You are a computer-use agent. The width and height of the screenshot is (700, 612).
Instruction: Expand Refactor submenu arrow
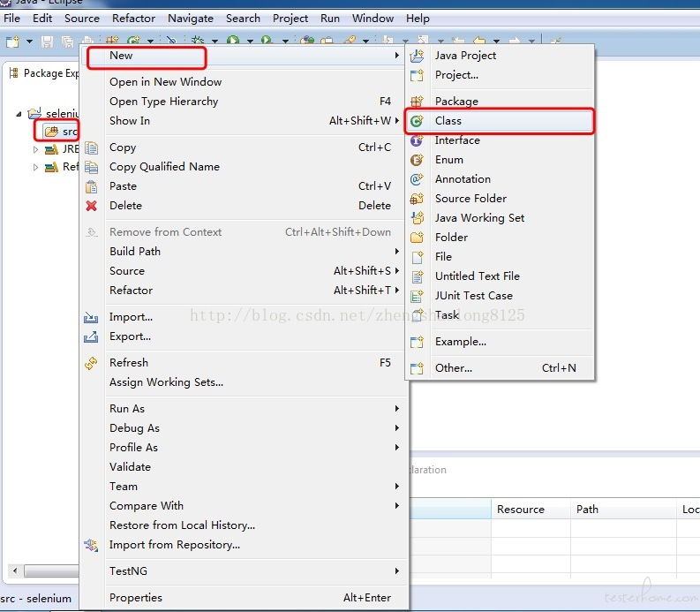[x=397, y=291]
